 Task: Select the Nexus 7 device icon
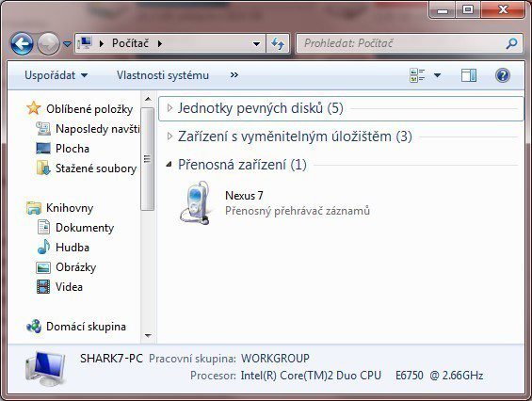pos(195,203)
